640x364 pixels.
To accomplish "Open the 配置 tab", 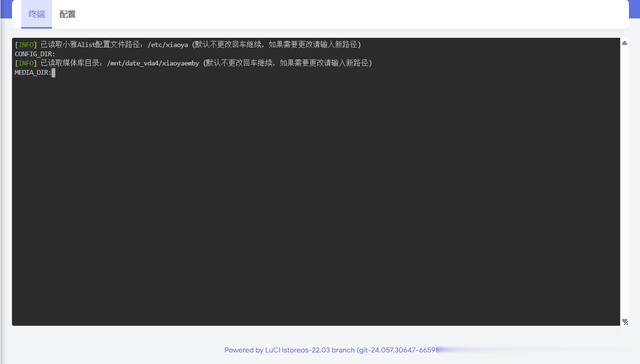I will point(67,14).
